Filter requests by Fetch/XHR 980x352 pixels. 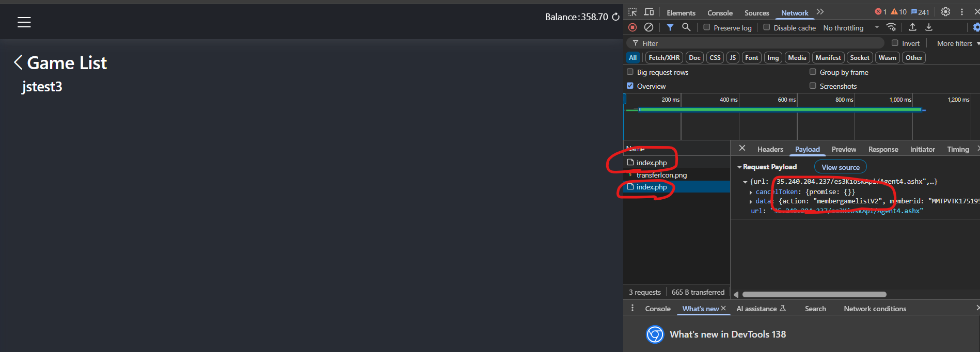click(x=664, y=58)
